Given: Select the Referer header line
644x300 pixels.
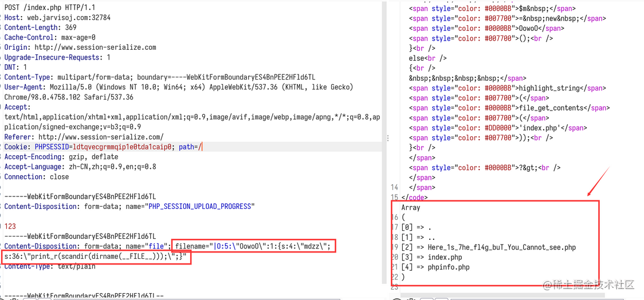Looking at the screenshot, I should tap(84, 137).
